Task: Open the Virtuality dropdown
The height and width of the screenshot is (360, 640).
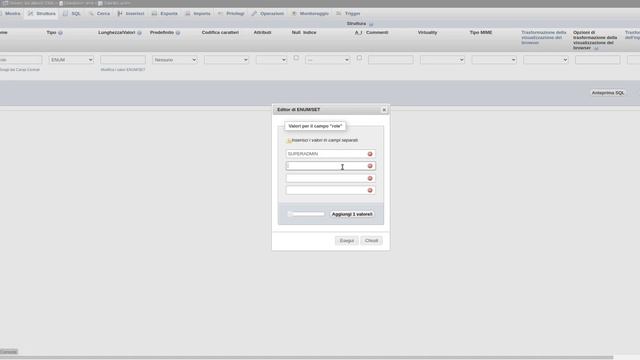Action: coord(442,60)
